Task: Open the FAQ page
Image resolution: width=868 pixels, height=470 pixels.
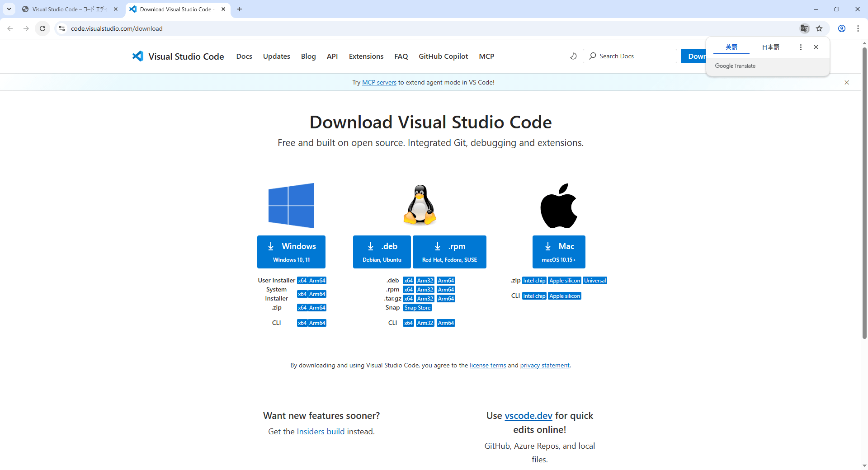Action: 401,56
